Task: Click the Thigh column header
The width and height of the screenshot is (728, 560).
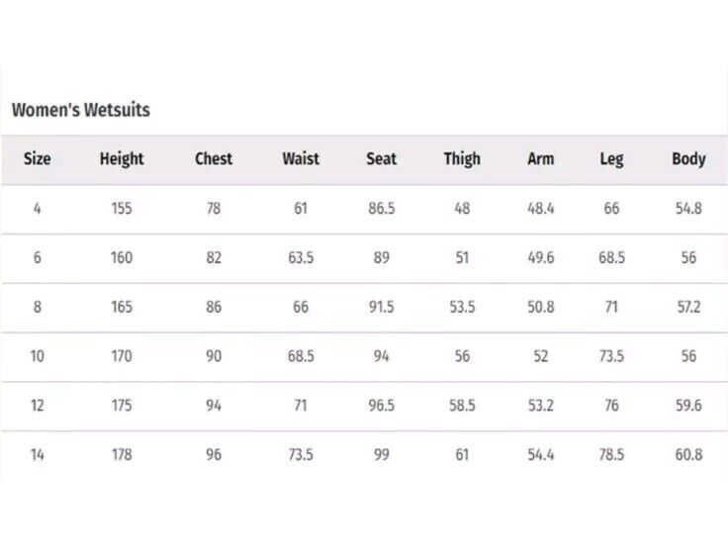Action: click(x=462, y=159)
